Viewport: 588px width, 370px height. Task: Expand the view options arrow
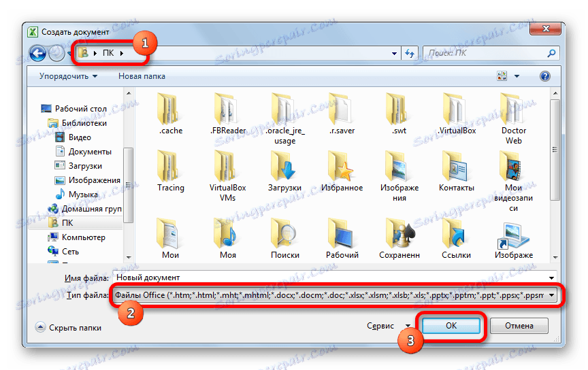[x=517, y=76]
